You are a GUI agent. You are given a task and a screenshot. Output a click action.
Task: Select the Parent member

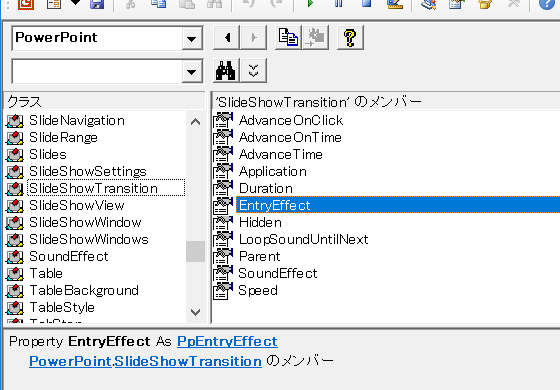pyautogui.click(x=260, y=256)
